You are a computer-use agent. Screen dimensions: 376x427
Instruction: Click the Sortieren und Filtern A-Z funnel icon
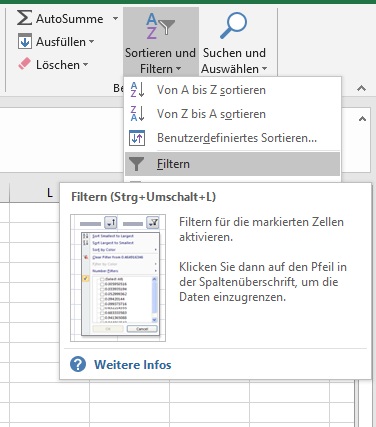(x=160, y=26)
